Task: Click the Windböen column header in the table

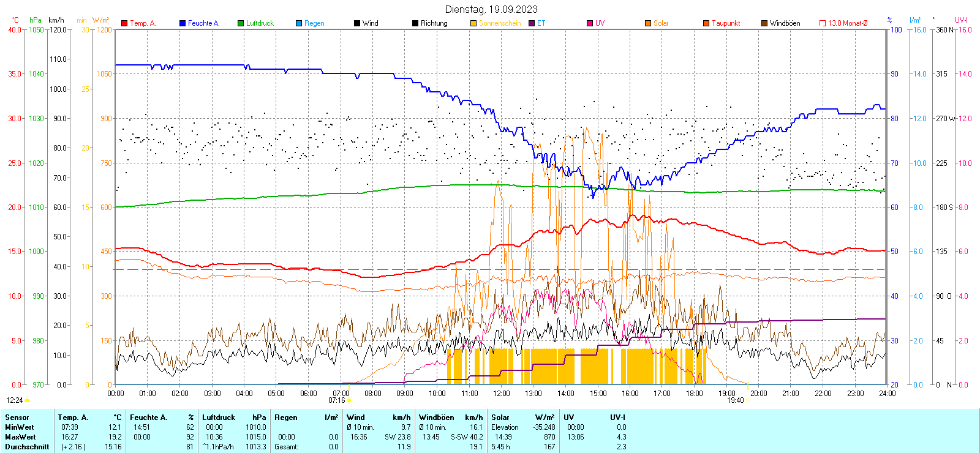Action: pos(437,417)
